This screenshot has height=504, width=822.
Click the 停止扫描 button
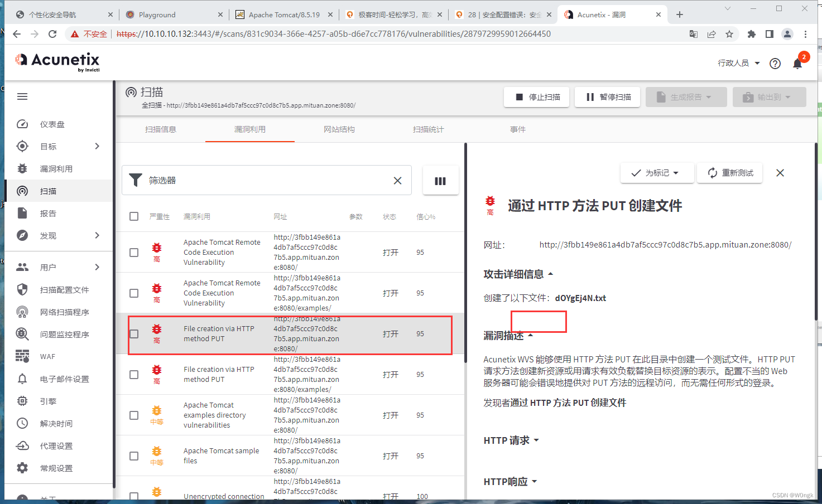(537, 97)
